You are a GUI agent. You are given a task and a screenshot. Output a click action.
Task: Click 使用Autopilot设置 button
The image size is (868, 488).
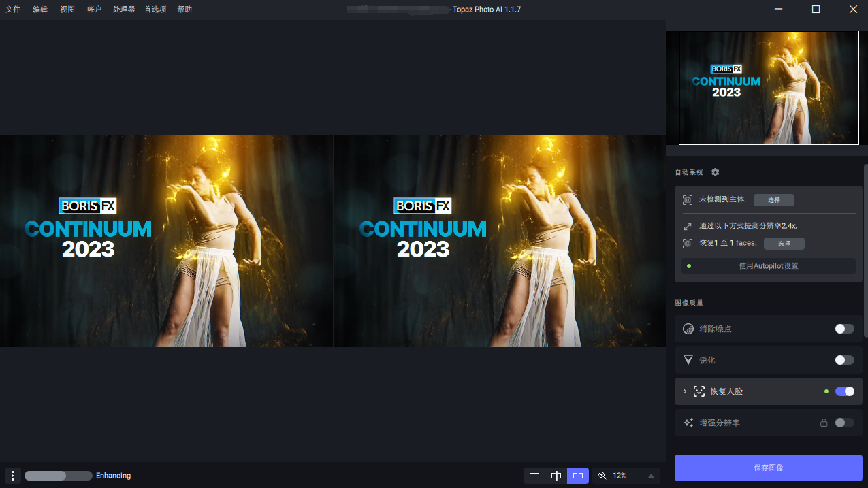tap(768, 266)
